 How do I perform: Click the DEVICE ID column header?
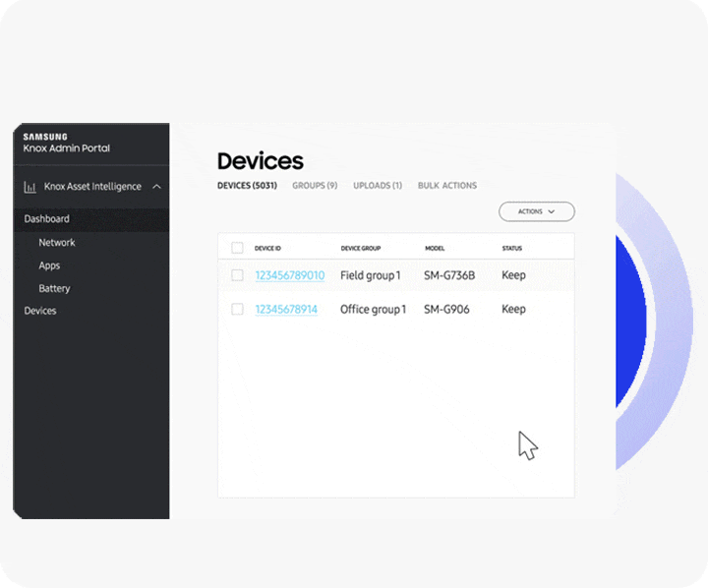pyautogui.click(x=267, y=249)
